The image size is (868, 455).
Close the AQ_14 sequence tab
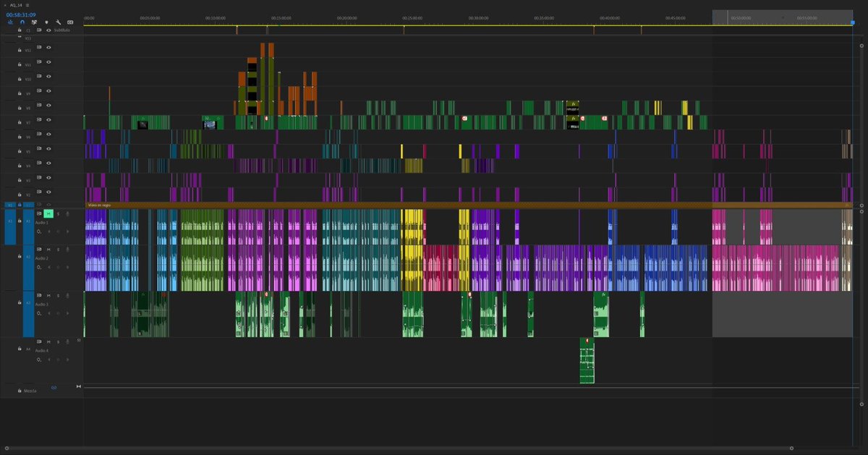(6, 5)
